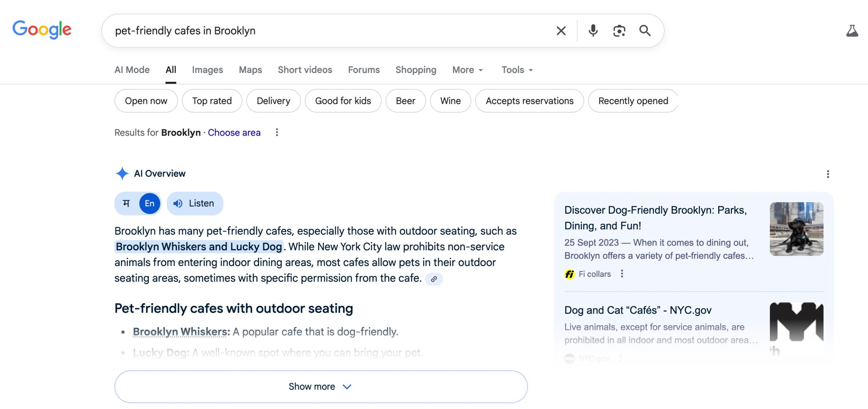Switch to the Images tab
This screenshot has width=868, height=409.
pos(207,70)
